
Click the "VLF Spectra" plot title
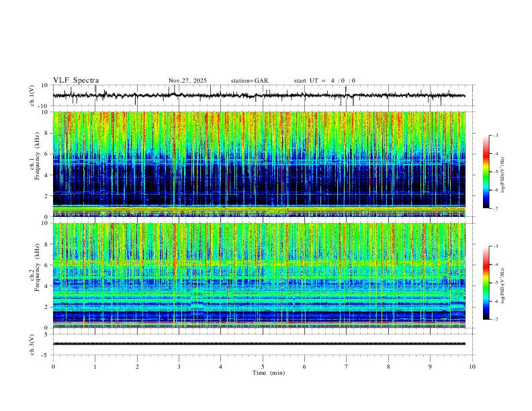point(76,81)
